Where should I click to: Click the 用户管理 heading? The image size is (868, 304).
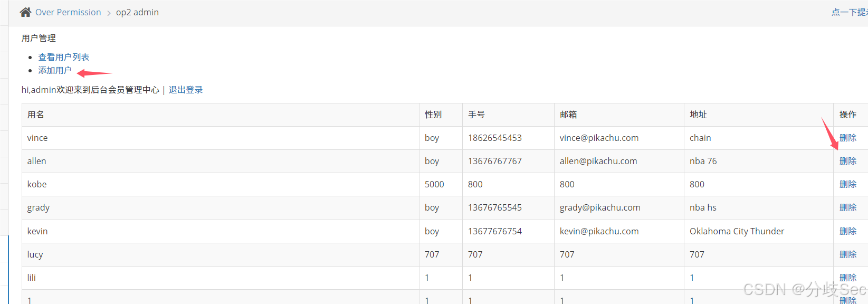39,38
